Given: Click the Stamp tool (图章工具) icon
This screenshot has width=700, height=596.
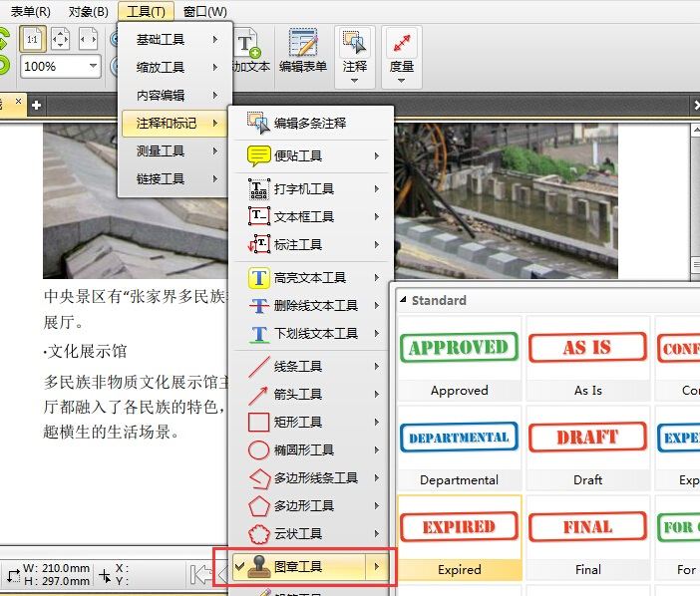Looking at the screenshot, I should (259, 566).
